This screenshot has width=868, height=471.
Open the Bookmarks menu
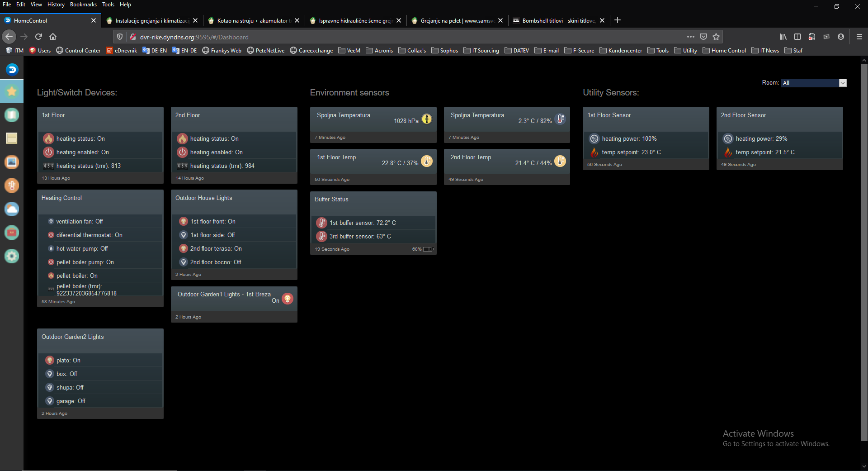click(83, 5)
